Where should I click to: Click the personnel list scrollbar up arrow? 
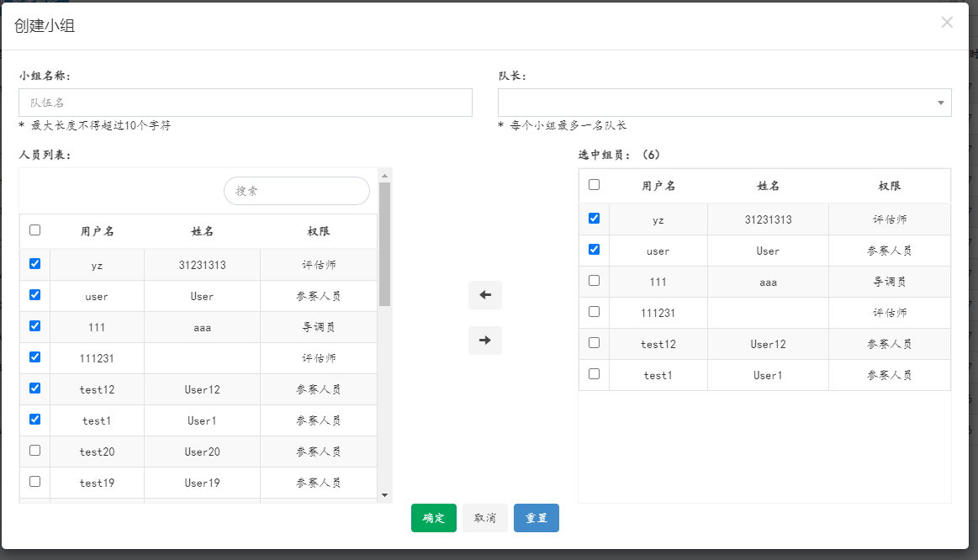pos(384,176)
